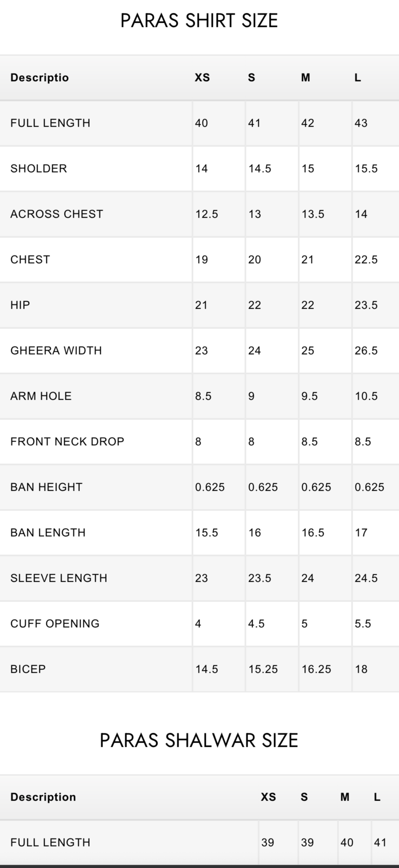The height and width of the screenshot is (868, 399).
Task: Click the shirt FULL LENGTH value 42
Action: point(308,123)
